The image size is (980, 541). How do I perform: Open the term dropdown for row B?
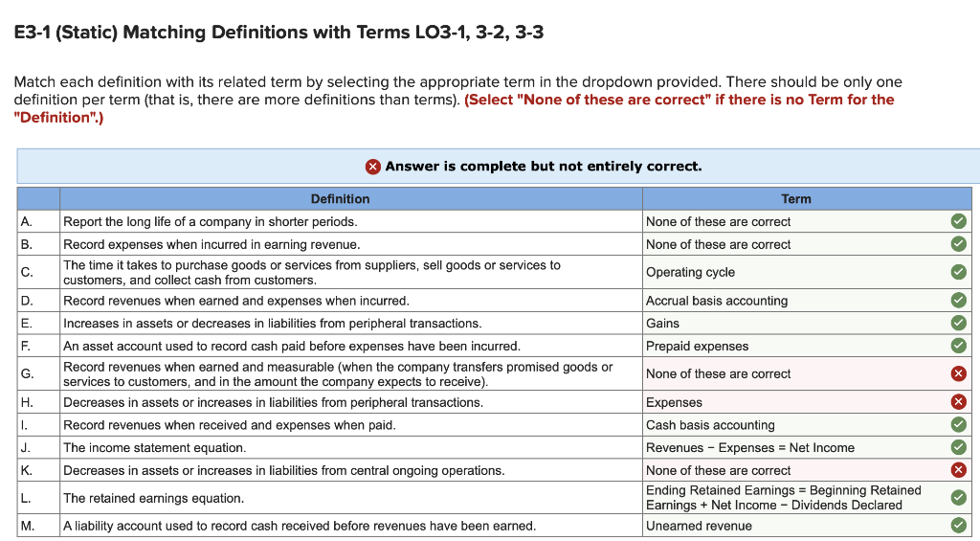coord(806,244)
